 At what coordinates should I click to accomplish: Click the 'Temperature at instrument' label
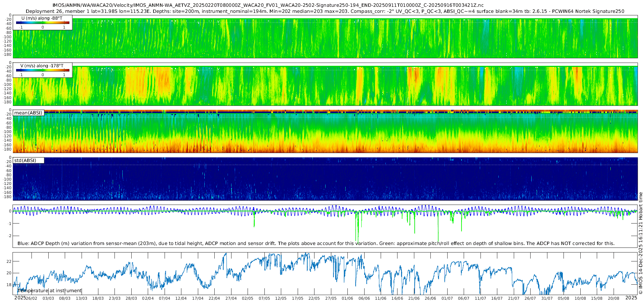point(50,291)
